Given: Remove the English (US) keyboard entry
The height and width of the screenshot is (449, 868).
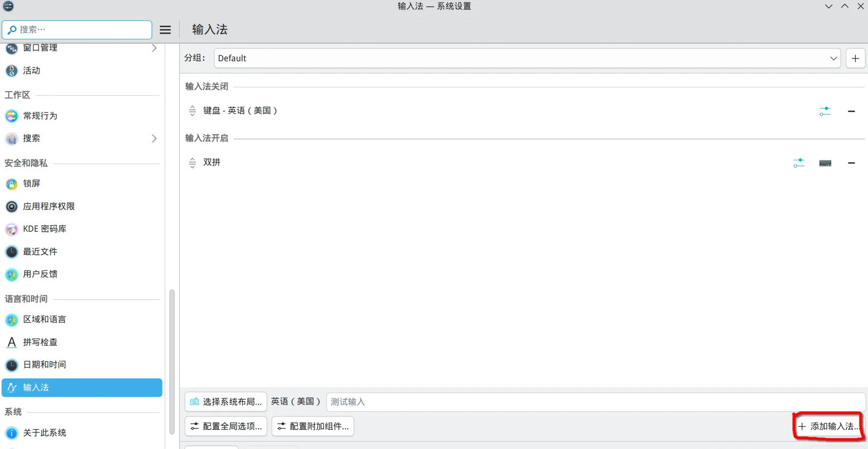Looking at the screenshot, I should coord(851,111).
